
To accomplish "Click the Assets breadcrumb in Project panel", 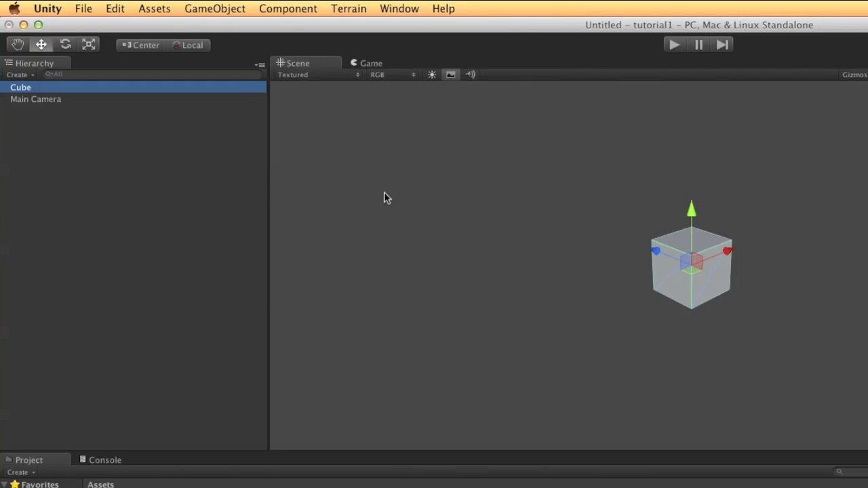I will pos(100,485).
